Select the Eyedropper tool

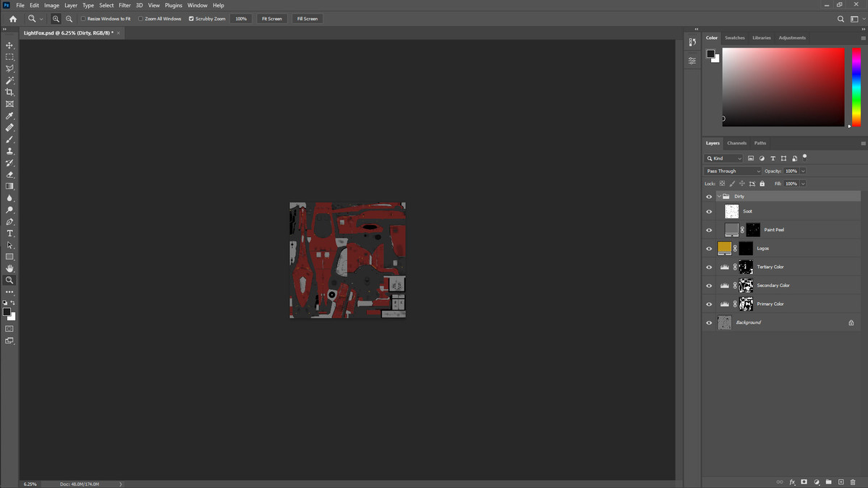tap(9, 116)
